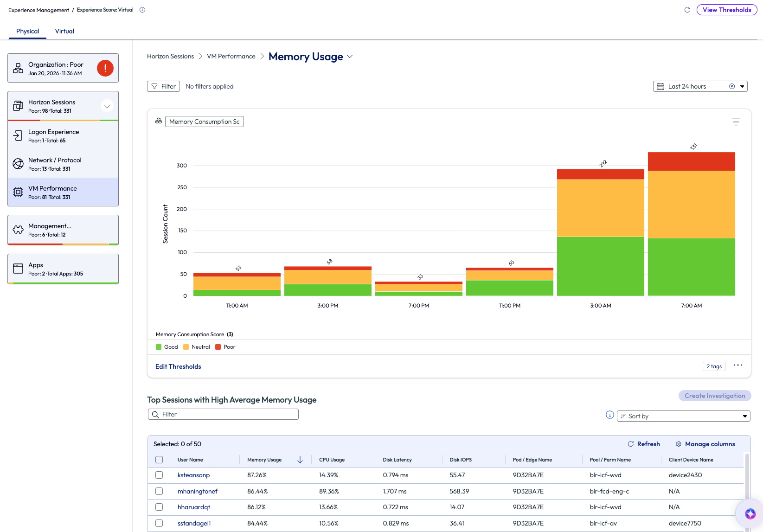Viewport: 763px width, 532px height.
Task: Select the checkbox for hharuardqt row
Action: coord(159,507)
